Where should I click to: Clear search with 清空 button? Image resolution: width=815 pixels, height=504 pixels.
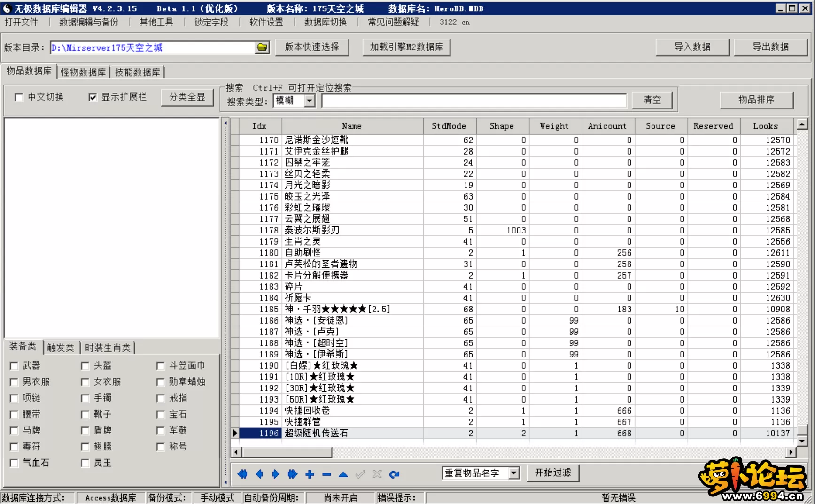pos(652,100)
